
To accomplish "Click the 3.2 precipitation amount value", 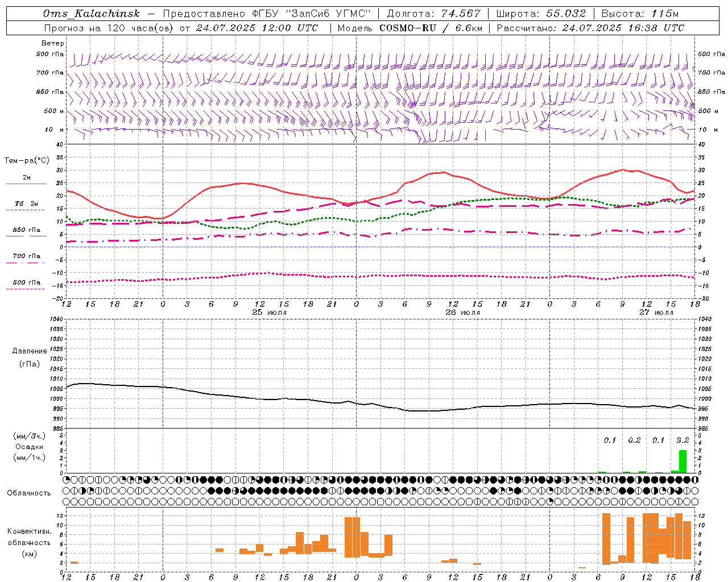I will [x=682, y=440].
